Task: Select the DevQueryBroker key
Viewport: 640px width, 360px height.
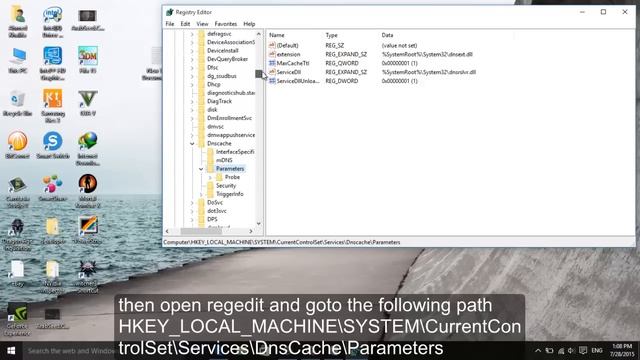Action: click(x=227, y=59)
